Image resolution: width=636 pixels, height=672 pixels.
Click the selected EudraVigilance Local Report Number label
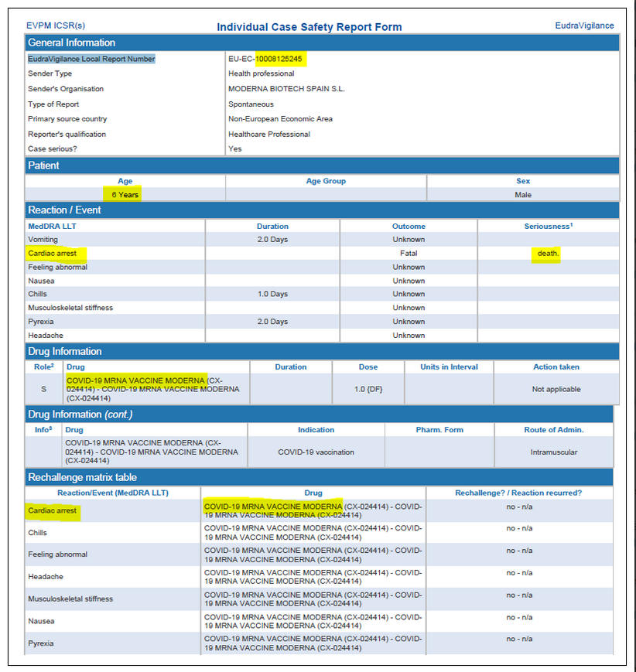tap(91, 59)
